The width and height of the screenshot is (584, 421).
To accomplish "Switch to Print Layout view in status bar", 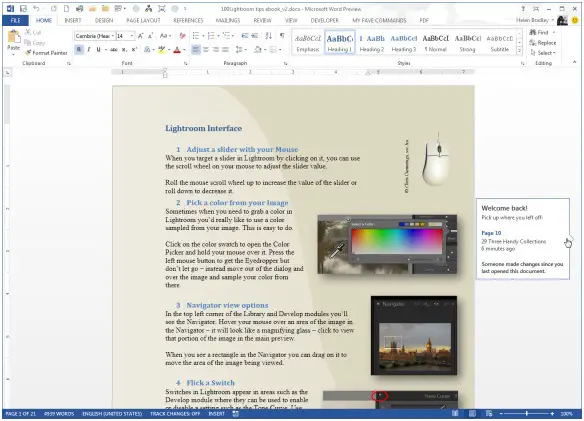I will [472, 414].
